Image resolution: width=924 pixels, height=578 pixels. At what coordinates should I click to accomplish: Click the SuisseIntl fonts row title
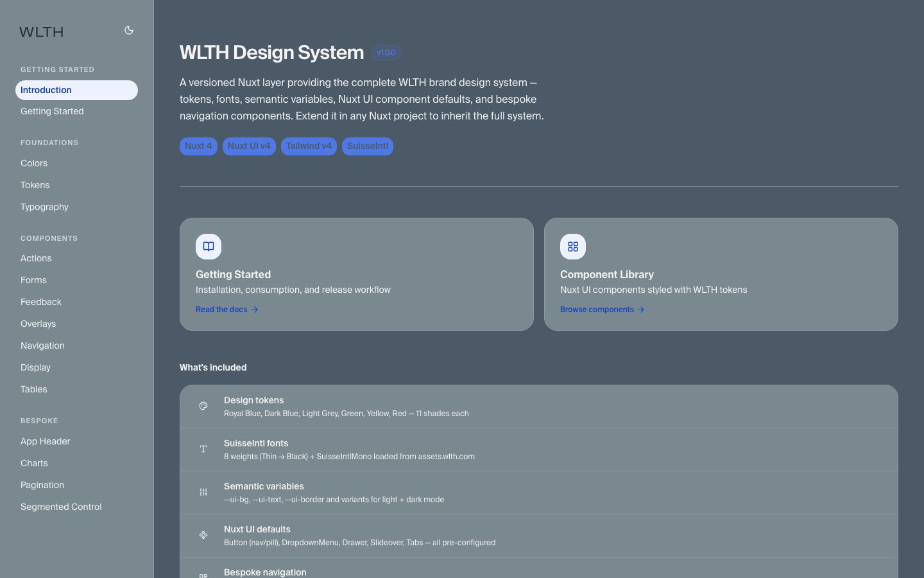click(x=256, y=443)
